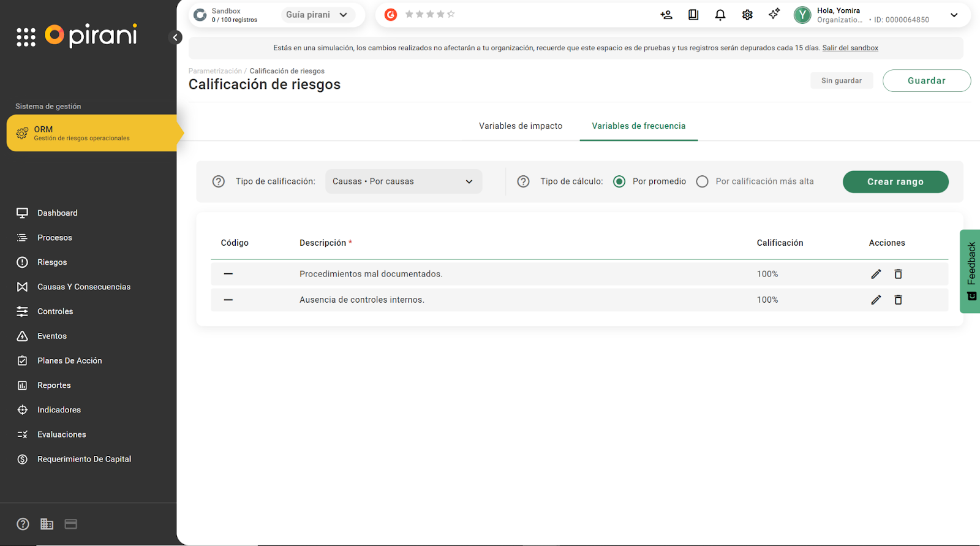Select the 'Por promedio' radio option

click(619, 181)
